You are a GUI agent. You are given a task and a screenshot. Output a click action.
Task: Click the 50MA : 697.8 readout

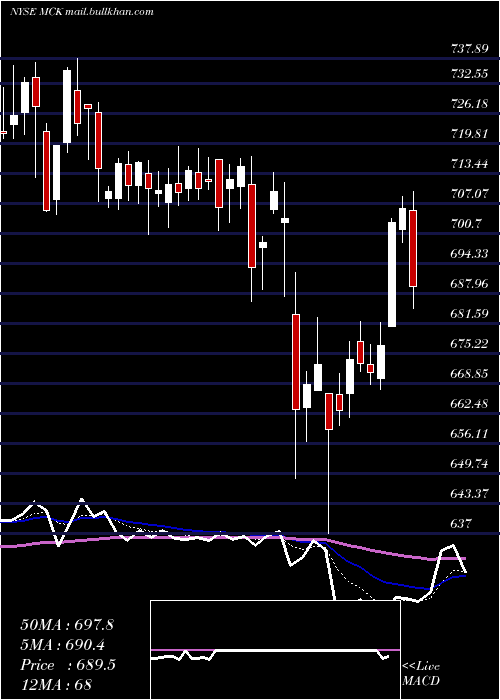pyautogui.click(x=67, y=625)
